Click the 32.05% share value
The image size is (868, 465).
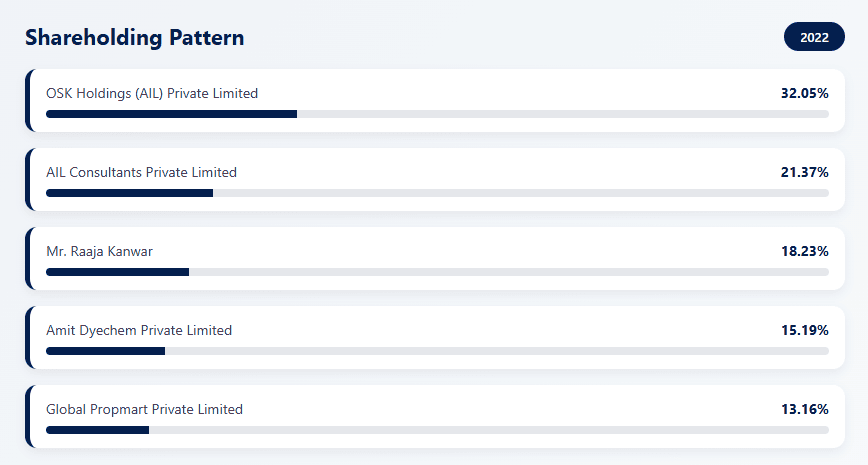(x=804, y=93)
